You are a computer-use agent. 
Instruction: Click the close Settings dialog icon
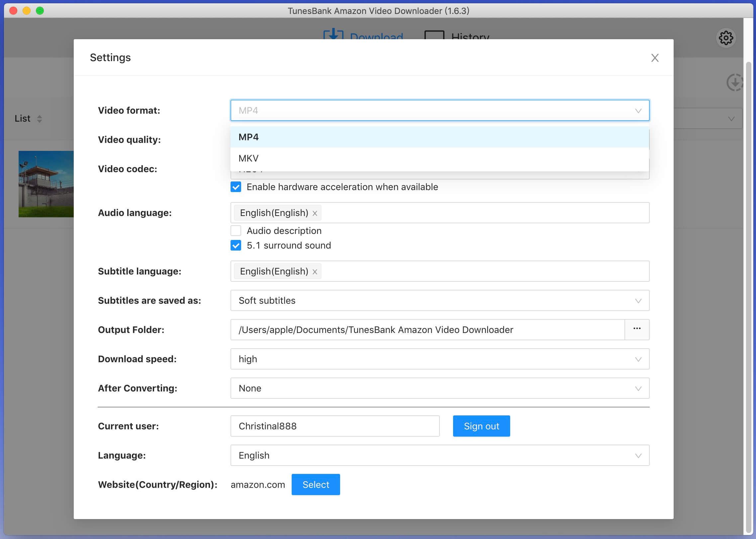[x=654, y=57]
